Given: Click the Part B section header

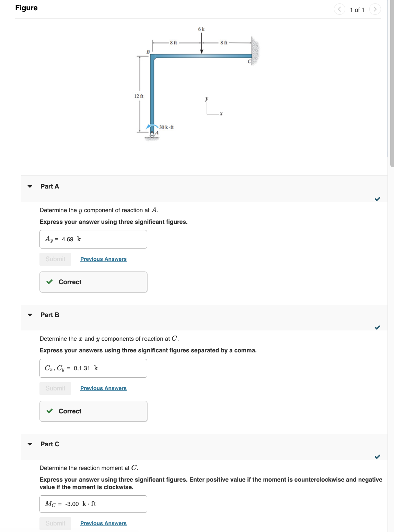Looking at the screenshot, I should click(49, 315).
